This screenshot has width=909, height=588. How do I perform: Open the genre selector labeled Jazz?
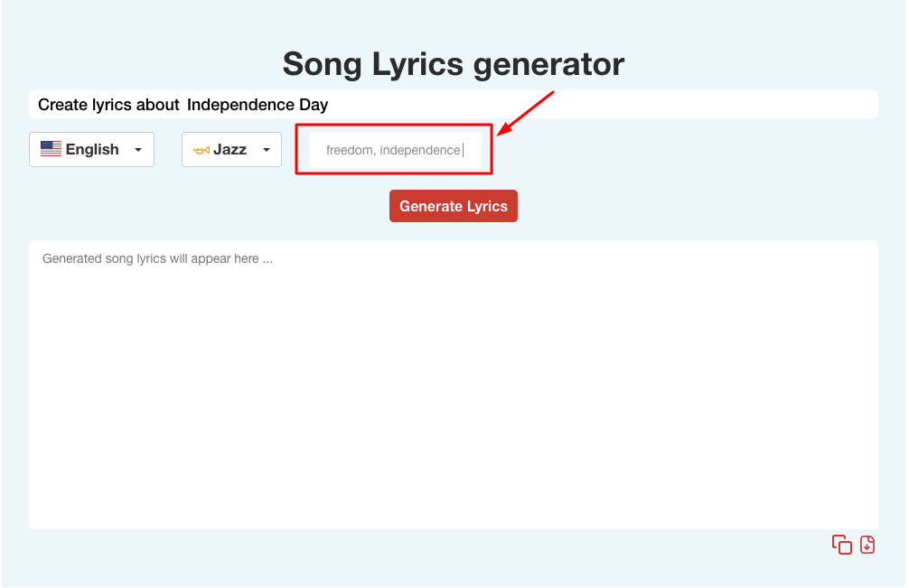(231, 149)
